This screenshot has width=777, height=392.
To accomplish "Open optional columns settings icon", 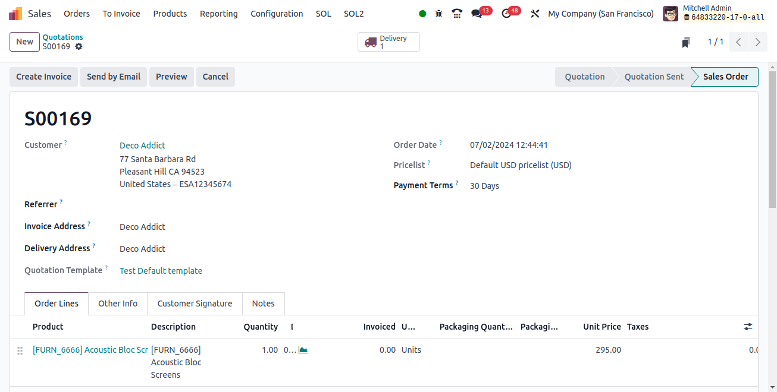I will point(748,327).
